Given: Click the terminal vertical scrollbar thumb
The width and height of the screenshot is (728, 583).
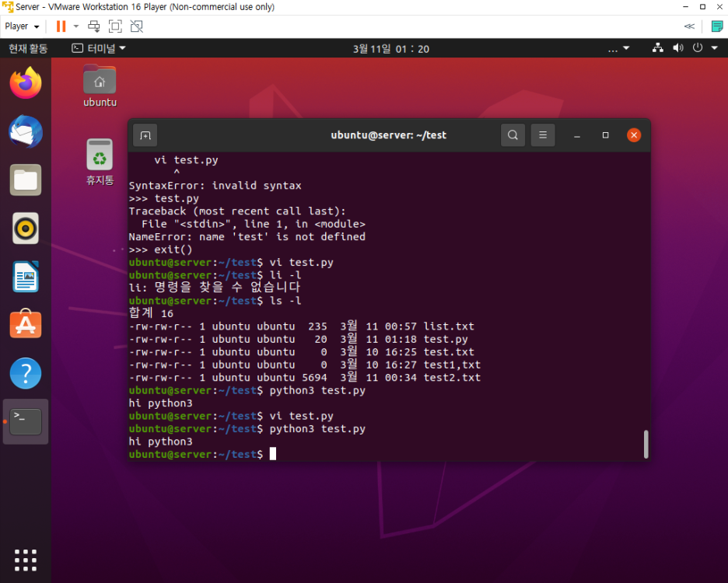Looking at the screenshot, I should pyautogui.click(x=646, y=444).
